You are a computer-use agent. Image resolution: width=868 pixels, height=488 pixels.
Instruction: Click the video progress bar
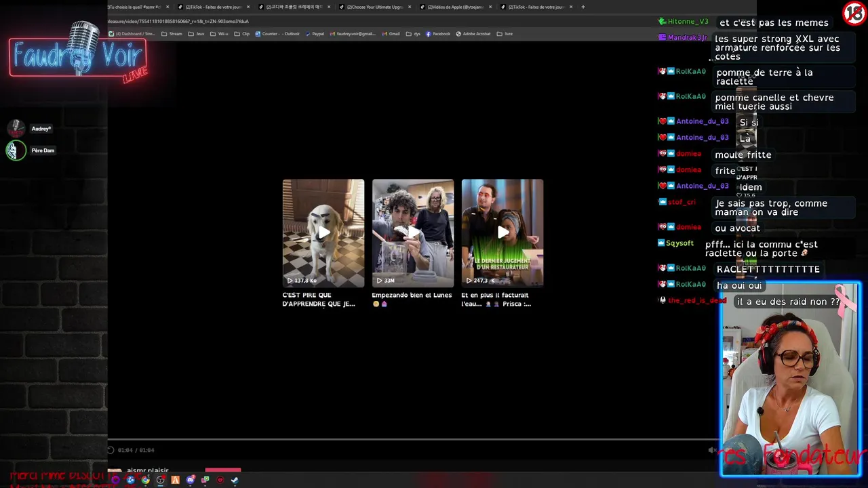pyautogui.click(x=412, y=440)
